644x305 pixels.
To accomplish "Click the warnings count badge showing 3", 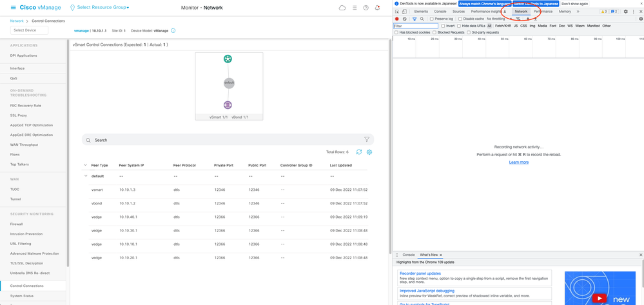I will coord(604,12).
